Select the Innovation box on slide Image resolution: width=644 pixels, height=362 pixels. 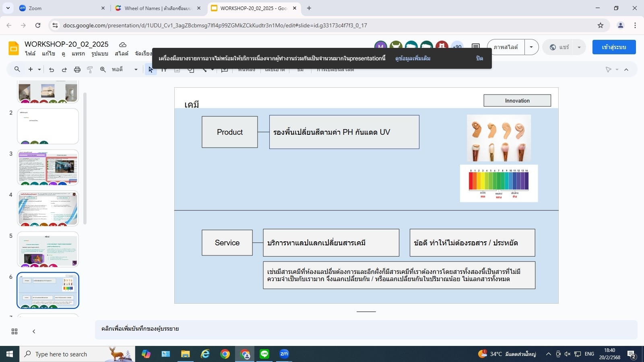coord(517,101)
